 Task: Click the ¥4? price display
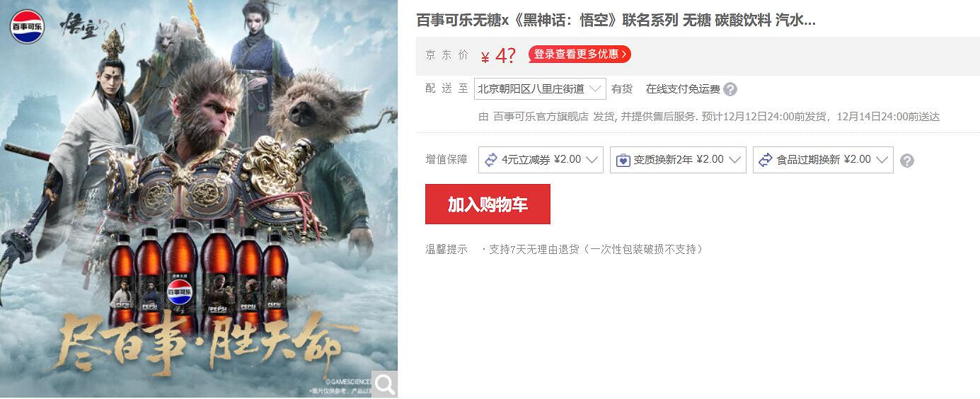[498, 56]
